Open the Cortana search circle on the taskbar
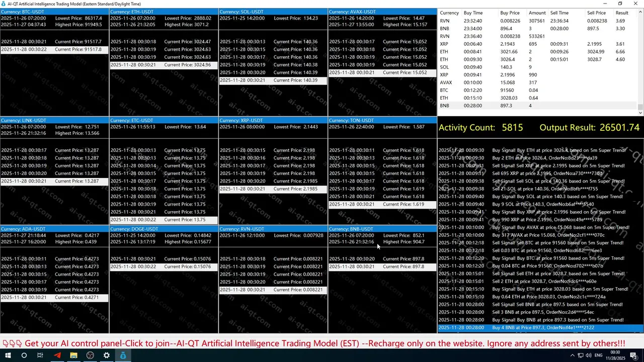 24,355
